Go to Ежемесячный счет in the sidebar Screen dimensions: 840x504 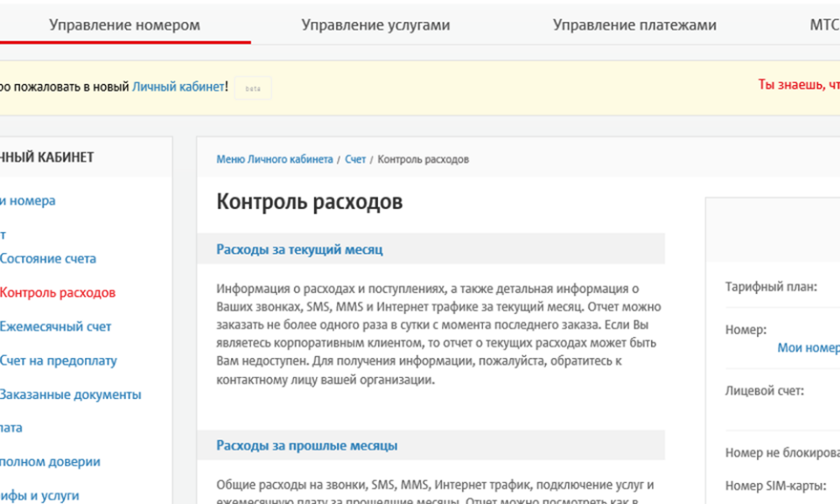[x=55, y=327]
